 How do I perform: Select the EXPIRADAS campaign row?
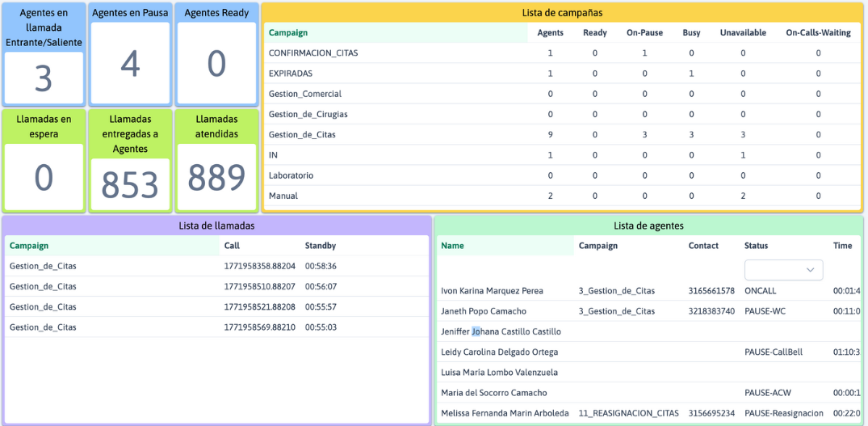[290, 74]
